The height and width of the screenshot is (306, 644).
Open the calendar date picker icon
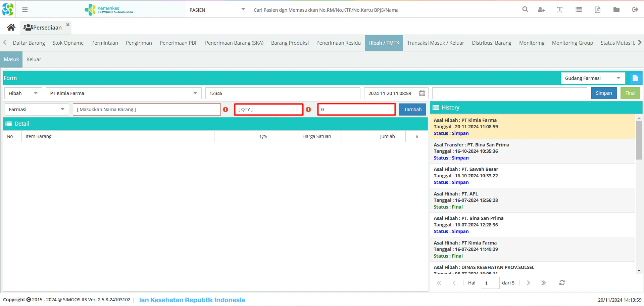tap(422, 93)
